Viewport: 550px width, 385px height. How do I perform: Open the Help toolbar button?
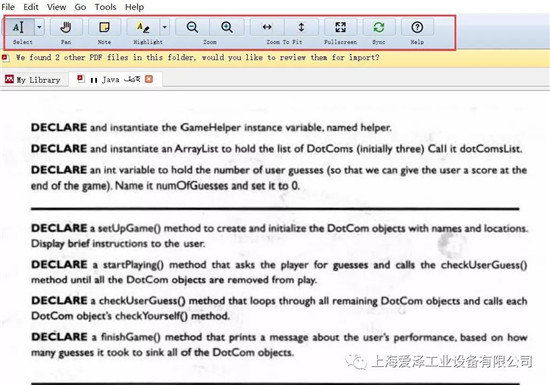click(417, 27)
